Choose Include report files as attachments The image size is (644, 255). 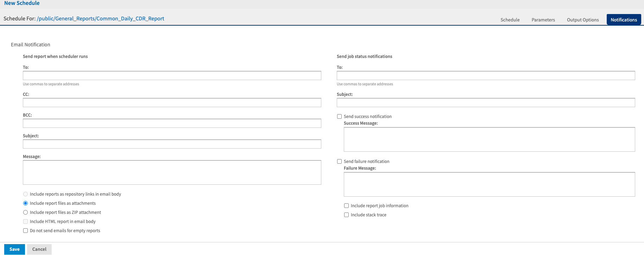25,203
